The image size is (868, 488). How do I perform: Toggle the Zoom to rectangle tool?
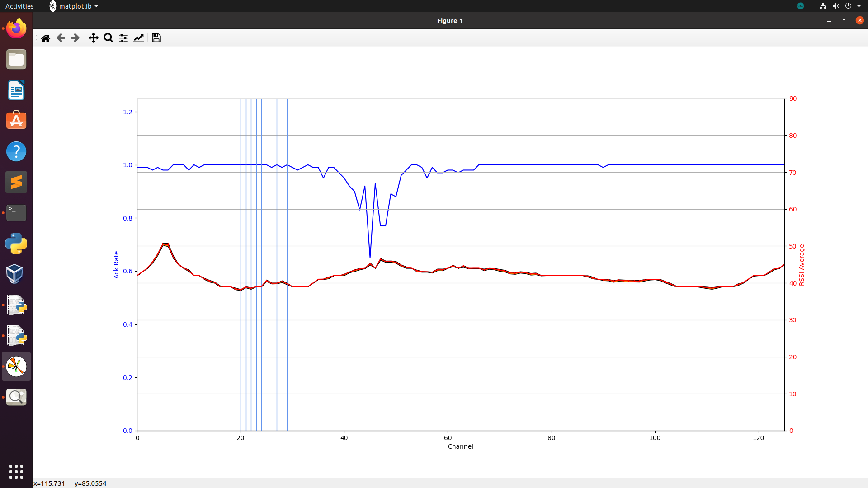(108, 38)
